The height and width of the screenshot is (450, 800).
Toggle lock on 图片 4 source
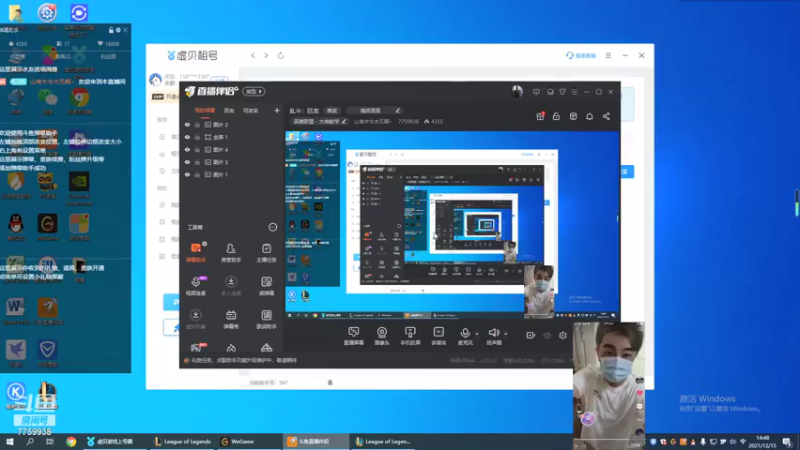tap(197, 149)
